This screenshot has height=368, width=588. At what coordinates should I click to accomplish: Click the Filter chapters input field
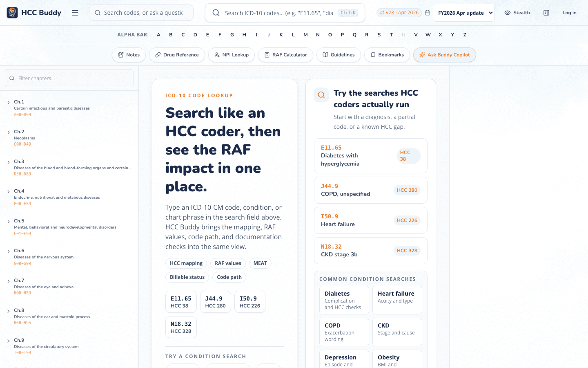point(69,78)
